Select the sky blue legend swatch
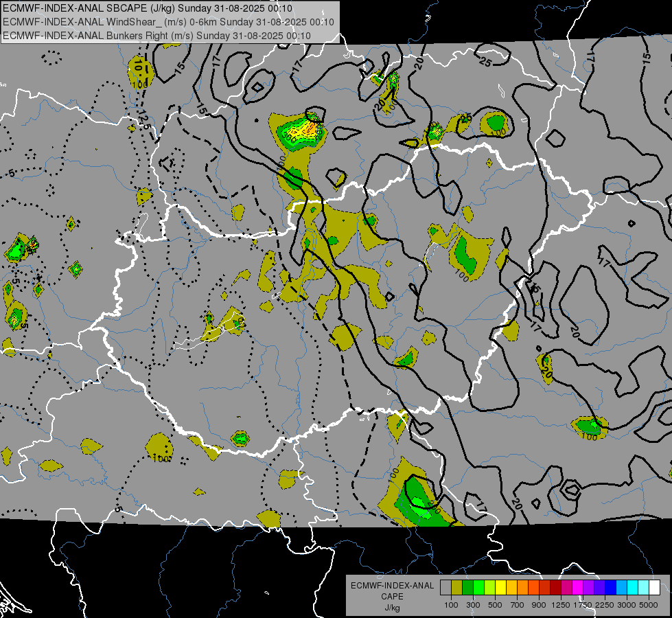Screen dimensions: 672x618 621,587
